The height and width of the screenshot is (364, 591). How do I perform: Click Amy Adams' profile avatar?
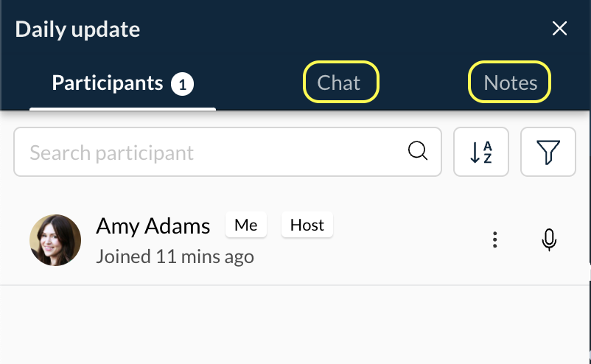click(55, 240)
